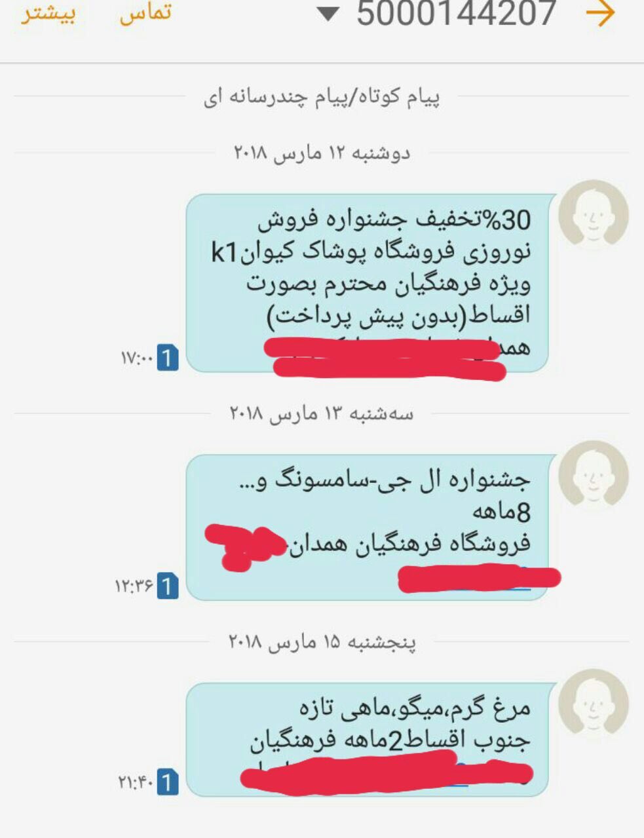Image resolution: width=644 pixels, height=838 pixels.
Task: Tap the date header دوشنبه ۱۲ مارس ۲۰۱۸
Action: point(322,153)
